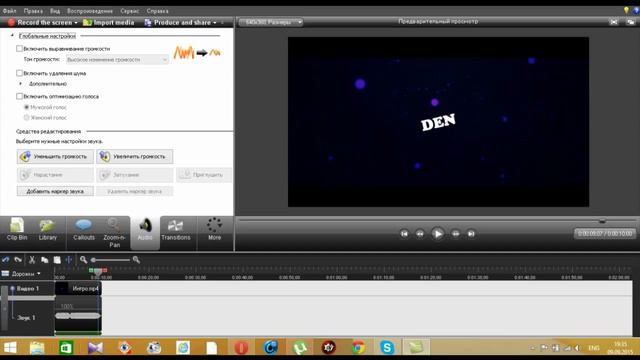640x360 pixels.
Task: Expand the Дополнительно section
Action: tap(21, 84)
